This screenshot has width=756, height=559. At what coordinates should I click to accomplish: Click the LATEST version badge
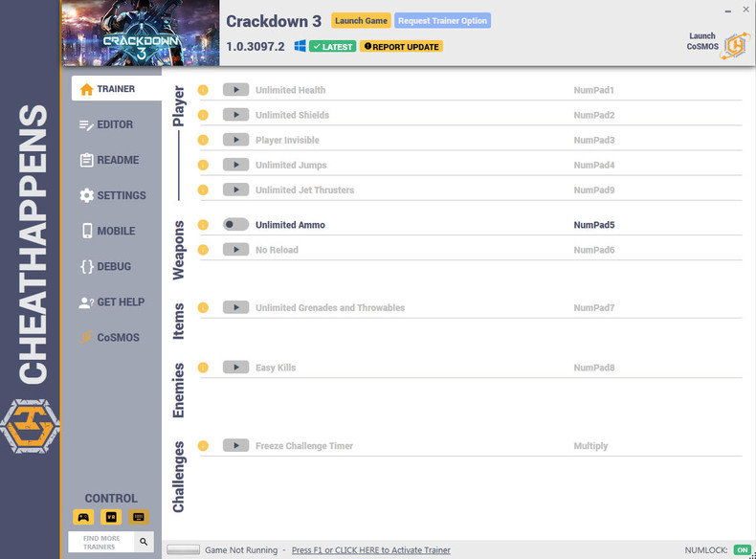(x=333, y=47)
